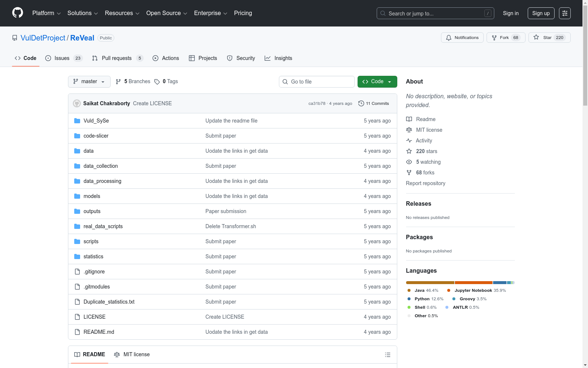The height and width of the screenshot is (368, 588).
Task: Expand the Enterprise dropdown
Action: click(211, 13)
